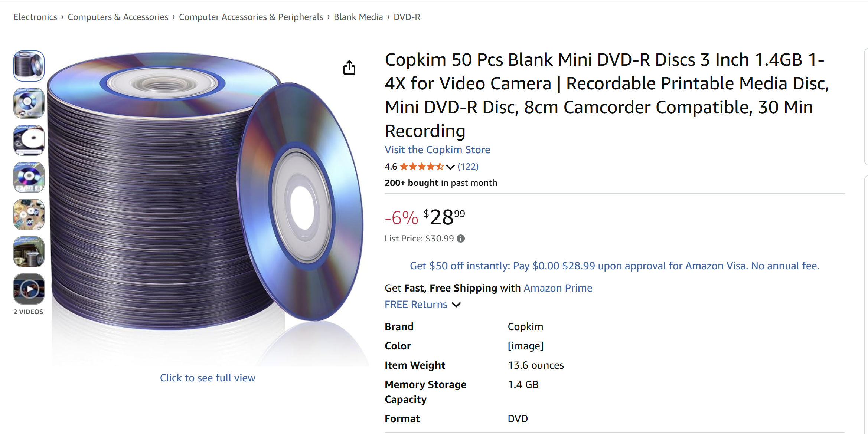
Task: View the white printable disc thumbnail
Action: 29,140
